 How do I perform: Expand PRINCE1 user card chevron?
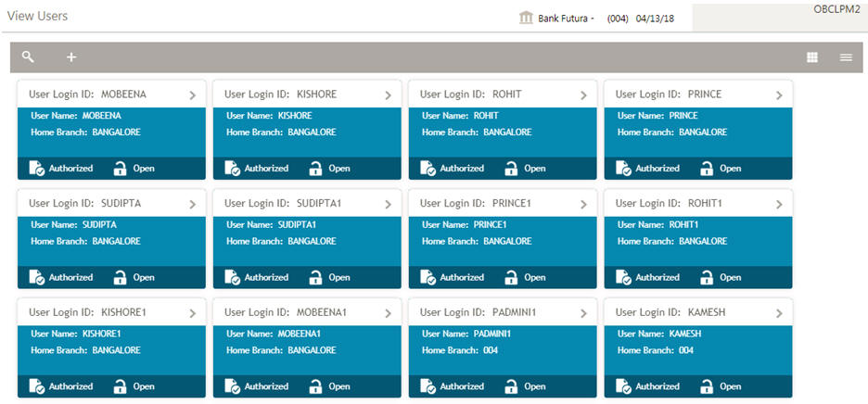point(583,204)
